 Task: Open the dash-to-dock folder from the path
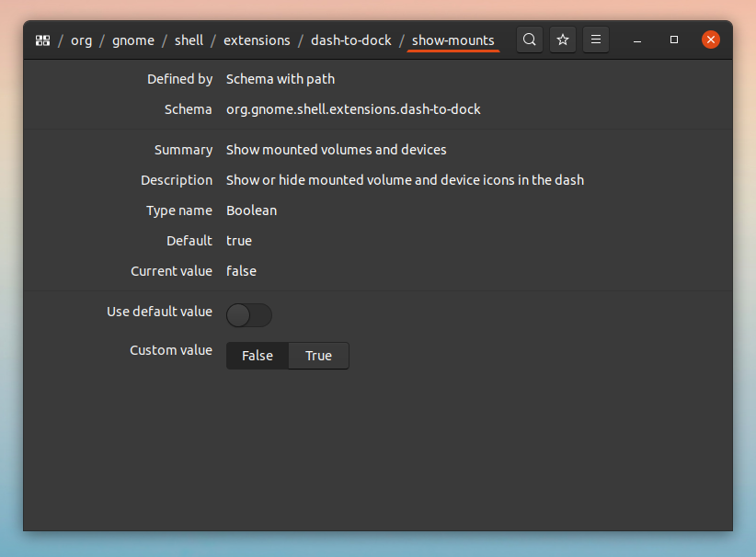coord(351,40)
